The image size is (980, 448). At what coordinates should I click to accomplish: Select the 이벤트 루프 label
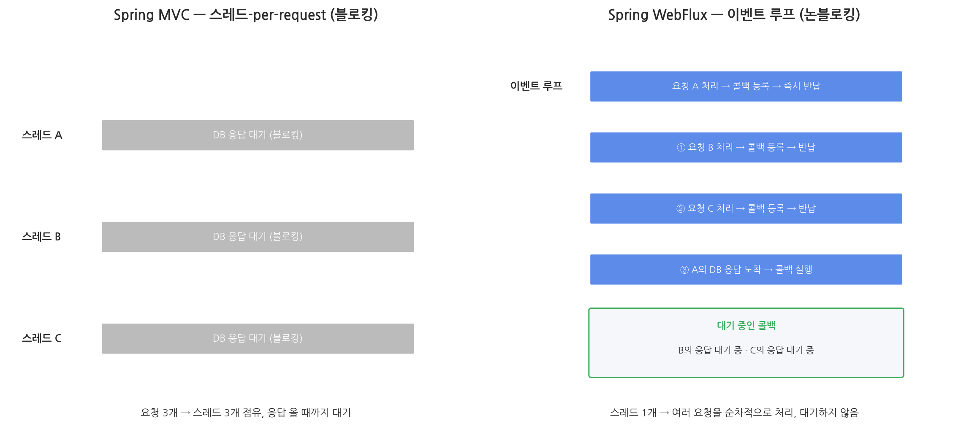[x=536, y=86]
